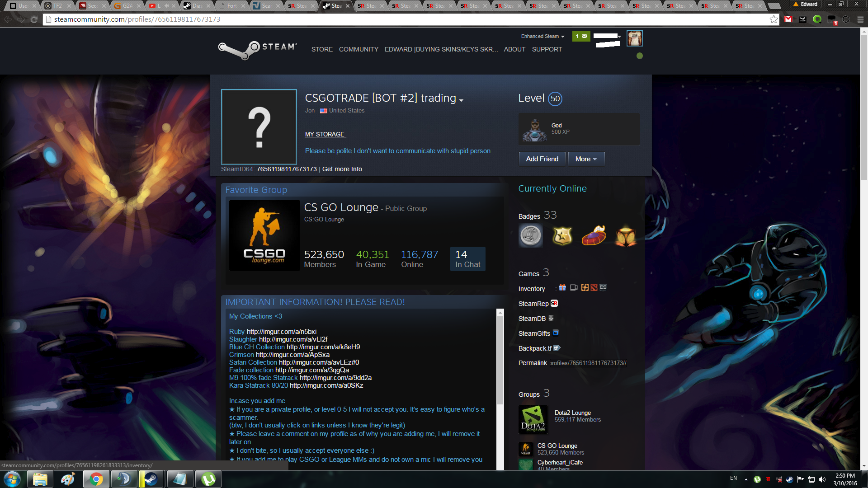This screenshot has width=868, height=488.
Task: Click the gift inventory icon
Action: tap(562, 287)
